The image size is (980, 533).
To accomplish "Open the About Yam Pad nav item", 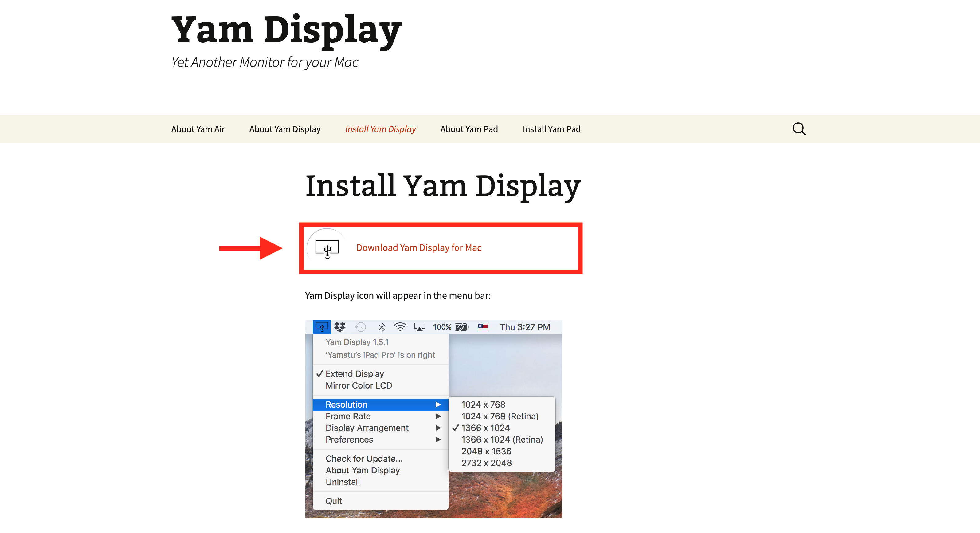I will tap(469, 129).
